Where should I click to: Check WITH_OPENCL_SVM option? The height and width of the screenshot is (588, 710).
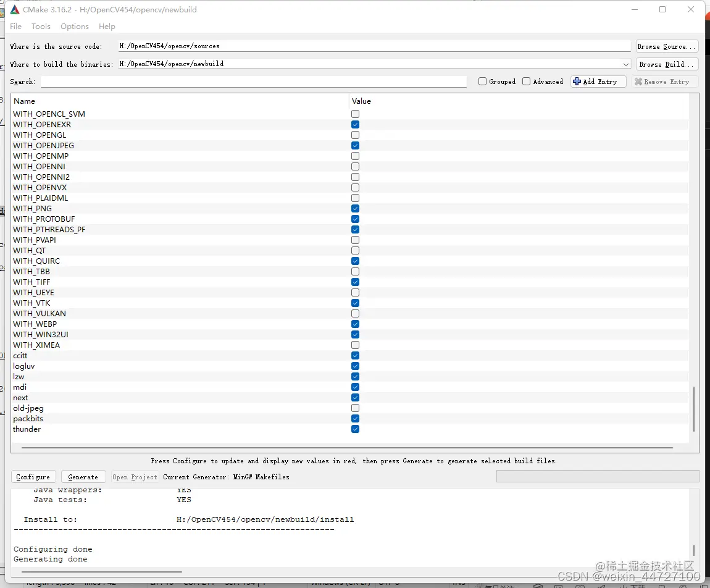[x=356, y=114]
